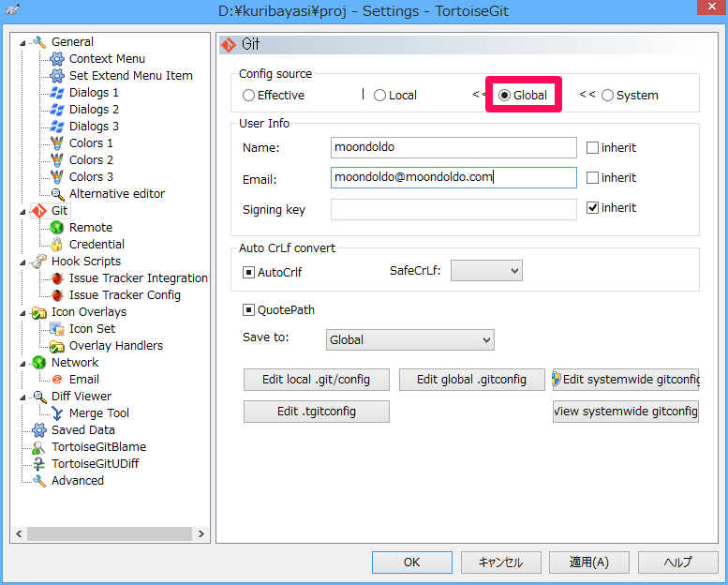The image size is (728, 585).
Task: Click the Credential lock icon
Action: 57,245
